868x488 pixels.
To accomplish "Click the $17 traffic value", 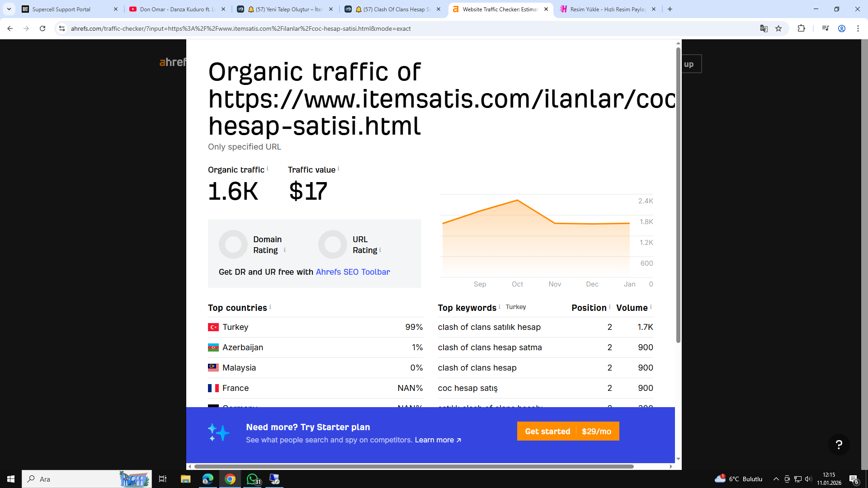I will tap(308, 191).
